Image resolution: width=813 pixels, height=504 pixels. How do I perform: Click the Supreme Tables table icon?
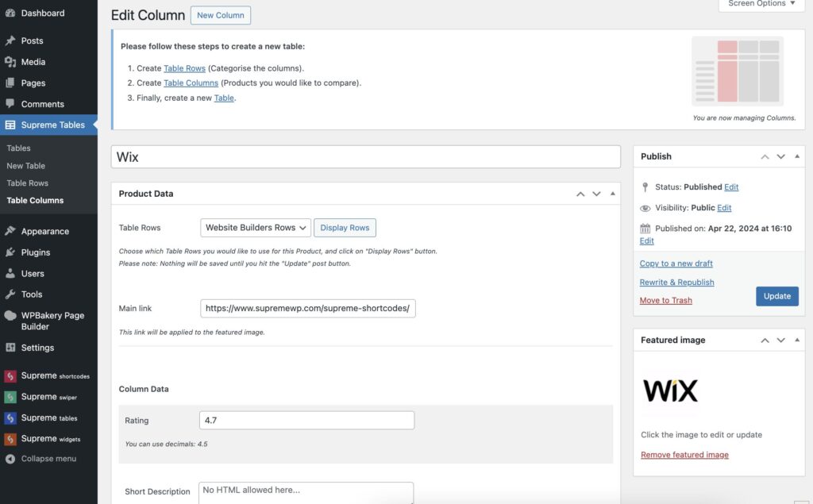pos(10,125)
